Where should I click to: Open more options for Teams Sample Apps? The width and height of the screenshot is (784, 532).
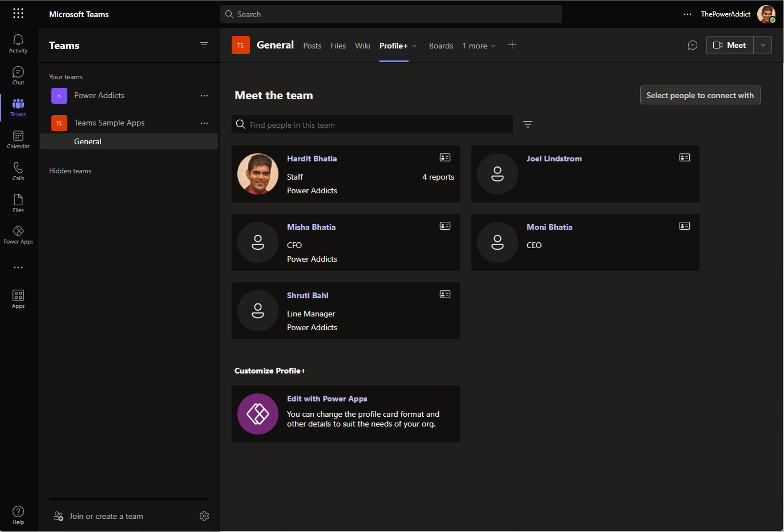click(x=204, y=123)
